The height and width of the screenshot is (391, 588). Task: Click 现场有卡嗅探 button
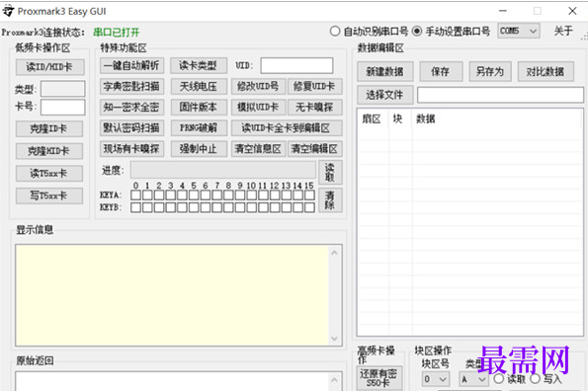coord(131,149)
